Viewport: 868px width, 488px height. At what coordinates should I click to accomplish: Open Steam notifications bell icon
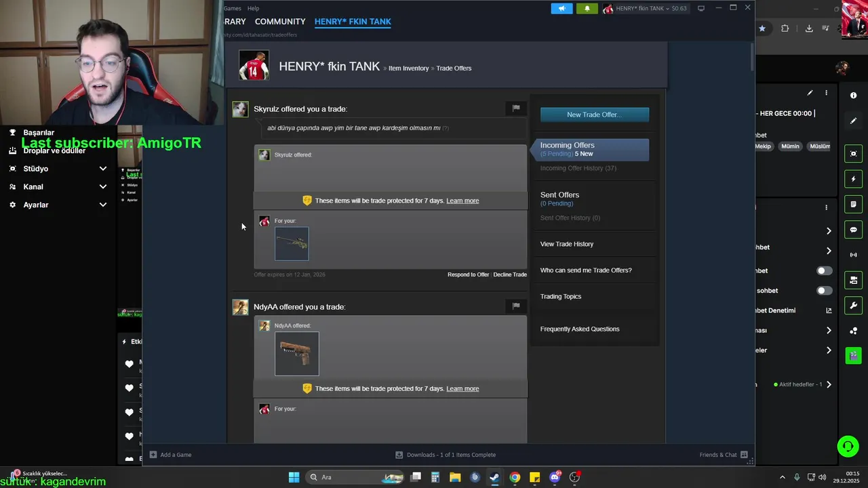pos(587,8)
